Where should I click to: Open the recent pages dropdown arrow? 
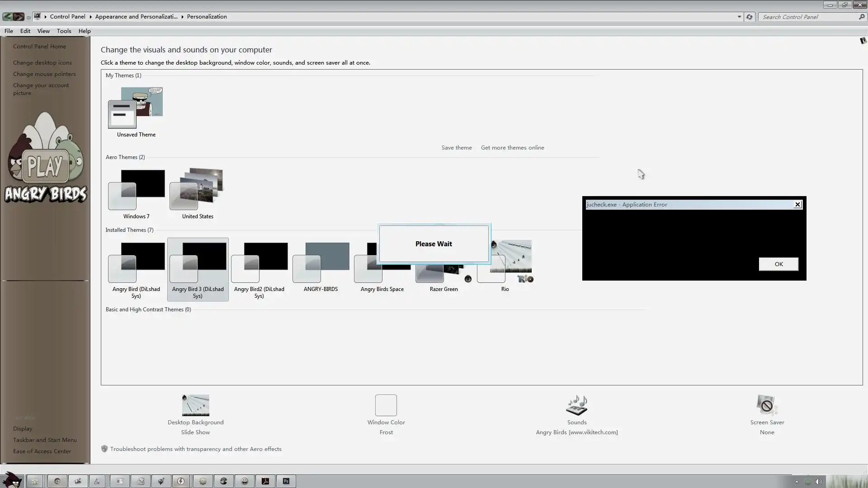[x=28, y=18]
